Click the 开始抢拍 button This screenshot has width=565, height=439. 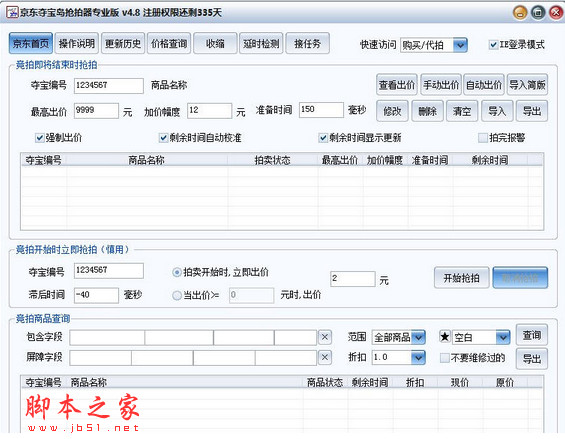coord(462,278)
